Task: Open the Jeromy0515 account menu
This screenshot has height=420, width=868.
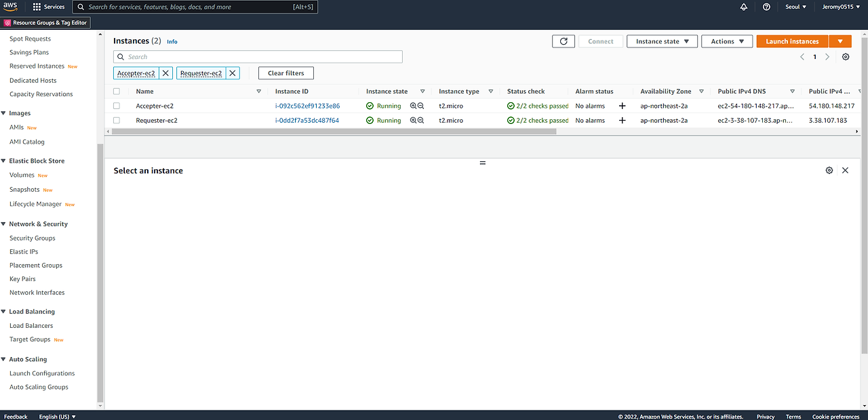Action: click(841, 7)
